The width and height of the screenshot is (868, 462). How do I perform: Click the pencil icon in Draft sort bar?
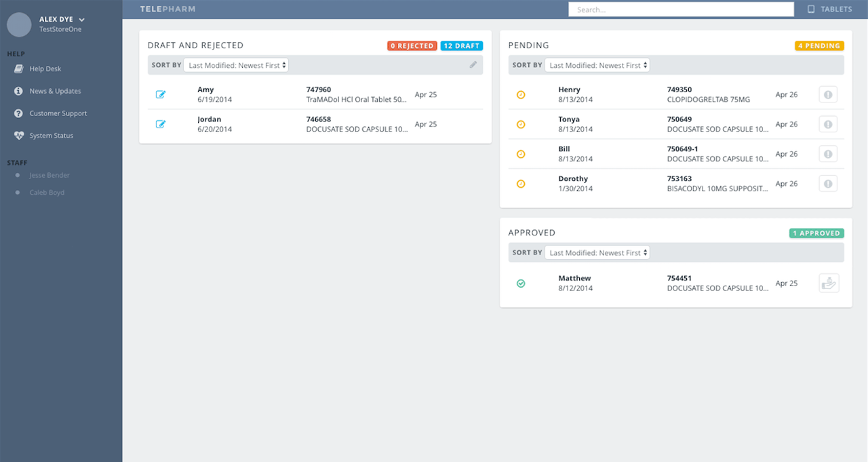pos(473,65)
